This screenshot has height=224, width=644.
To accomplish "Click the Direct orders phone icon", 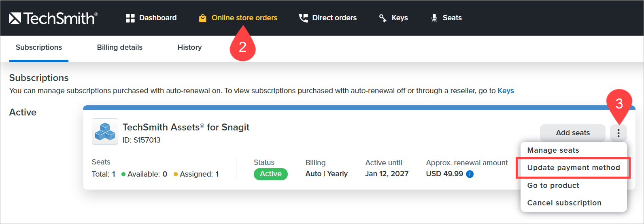I will point(303,18).
